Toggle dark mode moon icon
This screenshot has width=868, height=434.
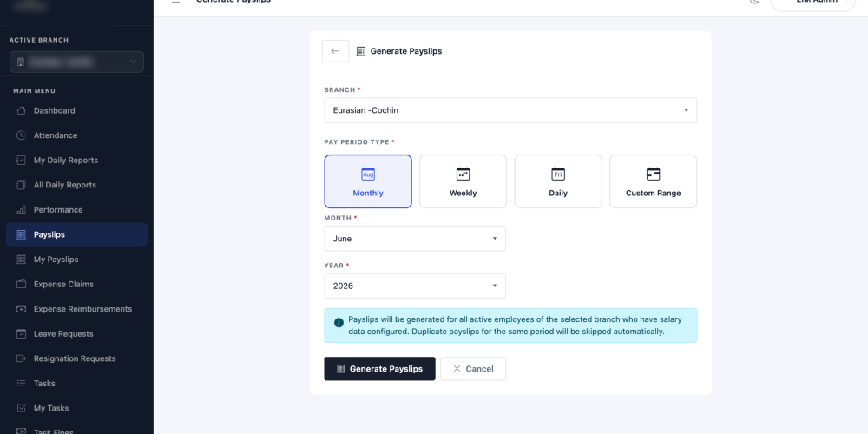[x=754, y=1]
